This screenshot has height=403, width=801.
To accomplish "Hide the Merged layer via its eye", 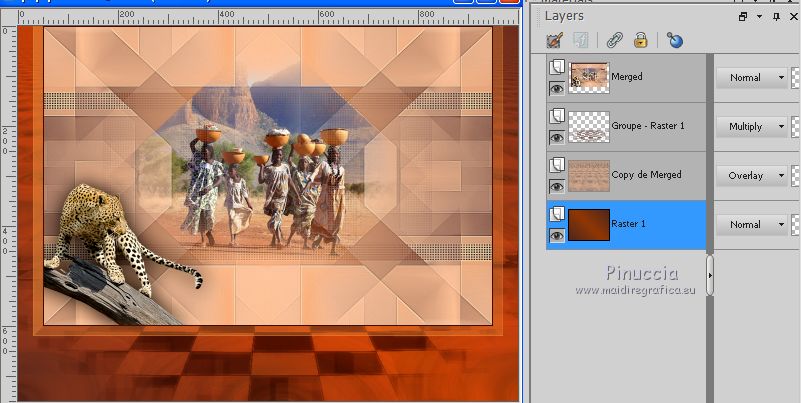I will 557,89.
